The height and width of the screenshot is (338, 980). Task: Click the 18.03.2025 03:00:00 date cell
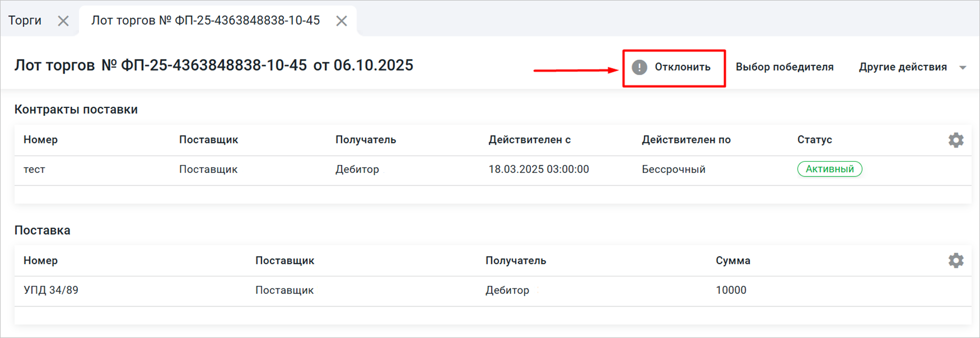pos(538,170)
